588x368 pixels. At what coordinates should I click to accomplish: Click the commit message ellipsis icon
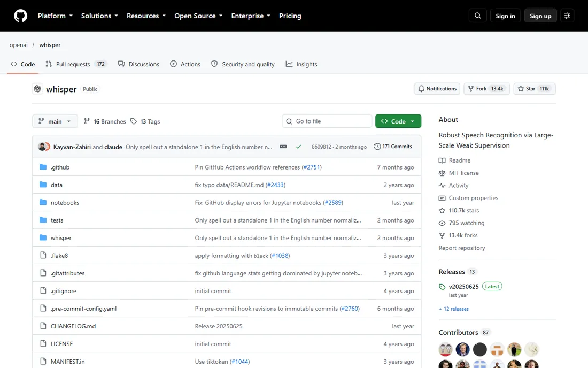coord(283,147)
